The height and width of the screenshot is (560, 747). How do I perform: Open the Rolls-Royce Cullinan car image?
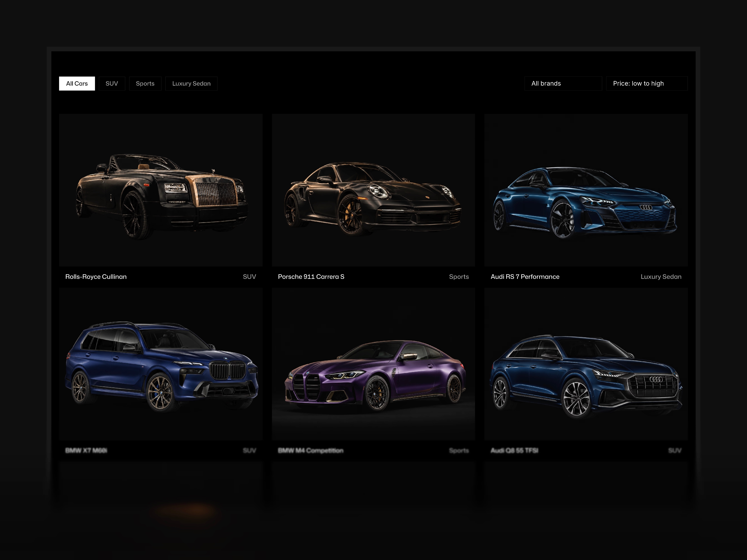(161, 190)
